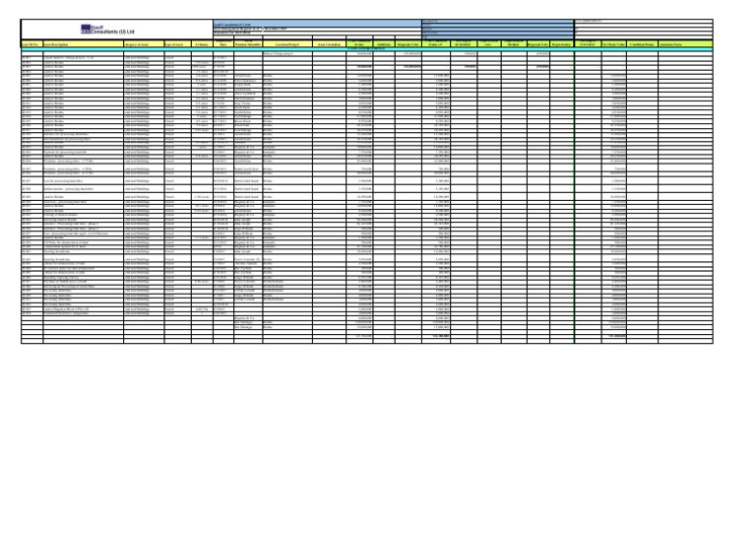Screen dimensions: 756x535
Task: Click the blue company logo mark
Action: (86, 29)
